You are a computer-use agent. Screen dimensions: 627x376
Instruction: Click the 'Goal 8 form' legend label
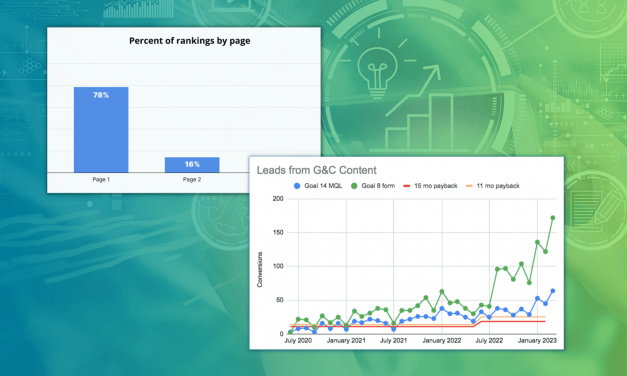tap(378, 186)
